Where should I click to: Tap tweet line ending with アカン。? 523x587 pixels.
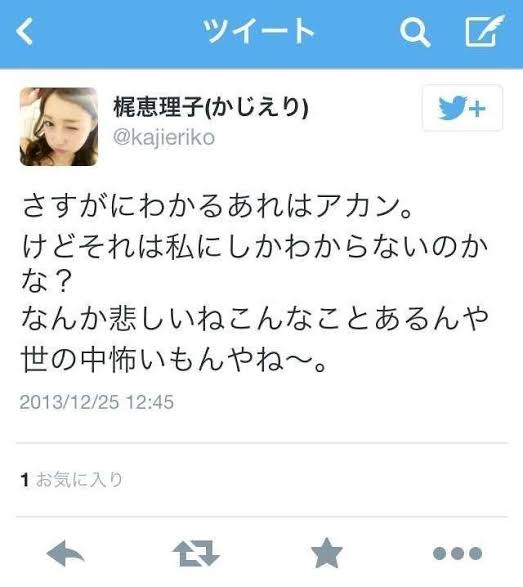218,206
